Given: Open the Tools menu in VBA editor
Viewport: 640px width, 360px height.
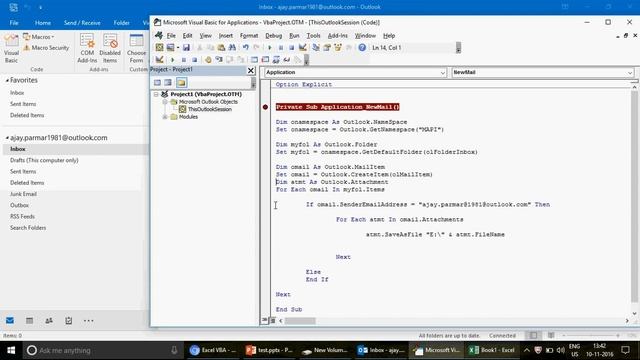Looking at the screenshot, I should click(x=313, y=36).
